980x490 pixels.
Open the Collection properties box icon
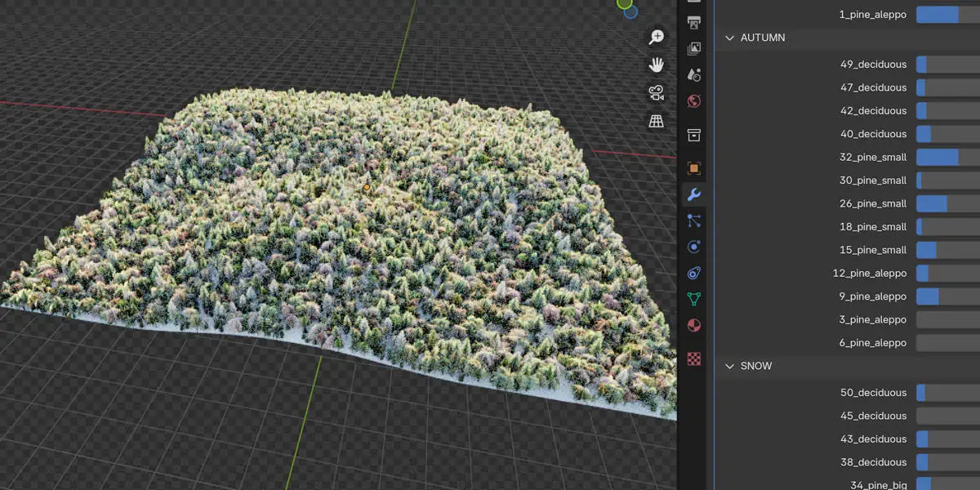[x=694, y=135]
